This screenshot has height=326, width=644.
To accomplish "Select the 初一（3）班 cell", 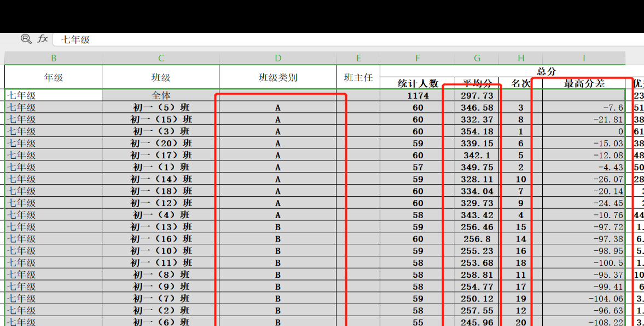I will (160, 131).
